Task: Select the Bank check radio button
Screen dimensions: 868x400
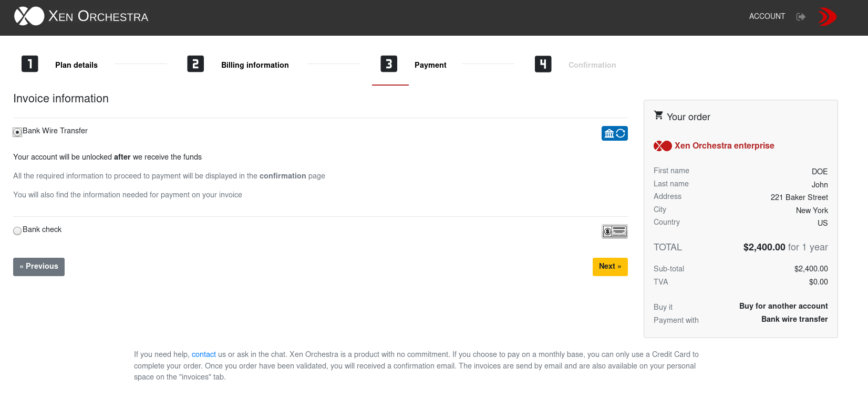Action: [17, 231]
